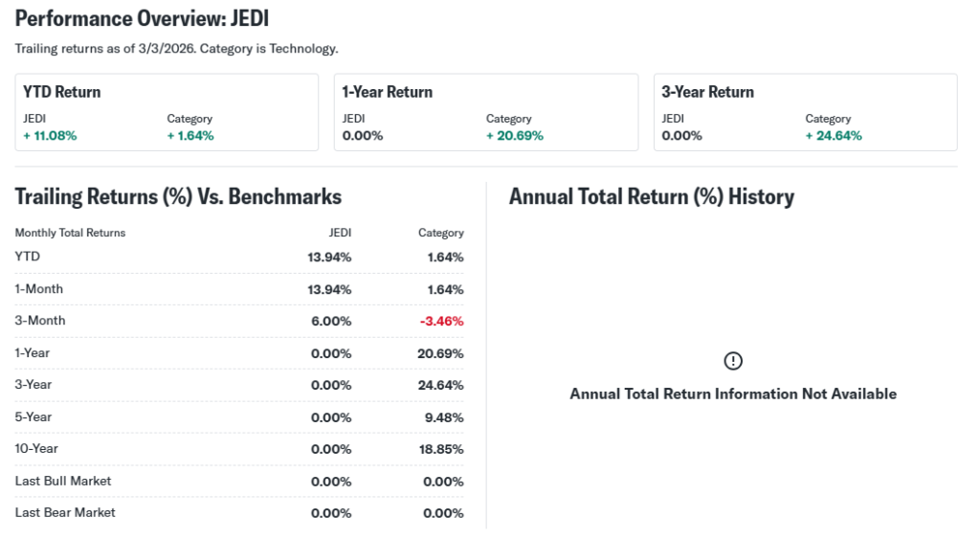Viewport: 980px width, 540px height.
Task: Select the Last Bear Market row label
Action: coord(65,513)
